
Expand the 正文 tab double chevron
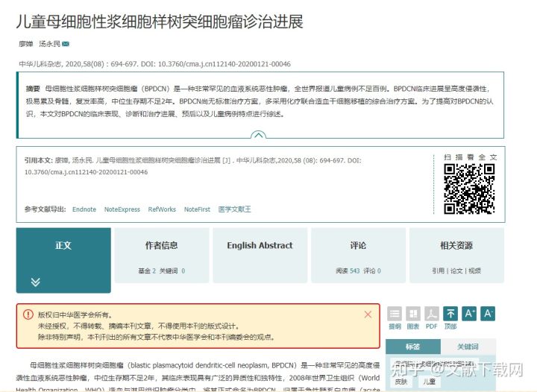pos(36,282)
